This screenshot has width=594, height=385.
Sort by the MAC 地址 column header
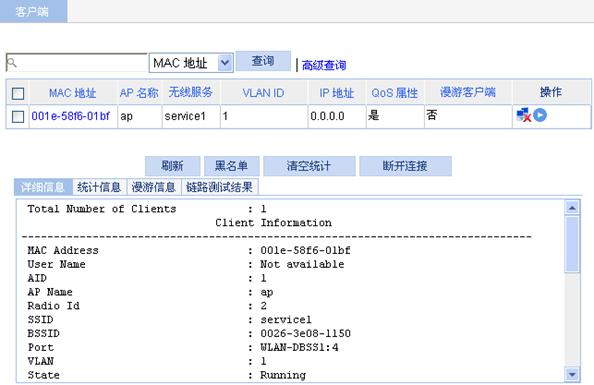[x=73, y=93]
